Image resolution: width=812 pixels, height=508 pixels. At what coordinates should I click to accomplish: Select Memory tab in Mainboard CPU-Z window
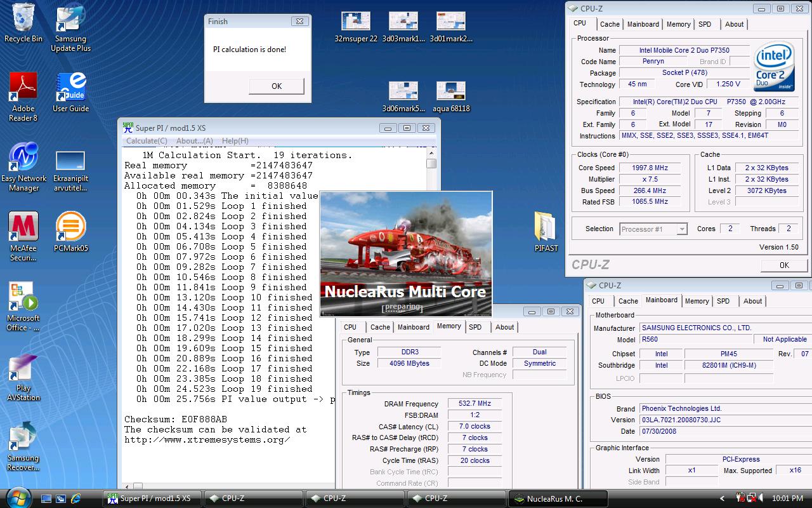(x=697, y=301)
